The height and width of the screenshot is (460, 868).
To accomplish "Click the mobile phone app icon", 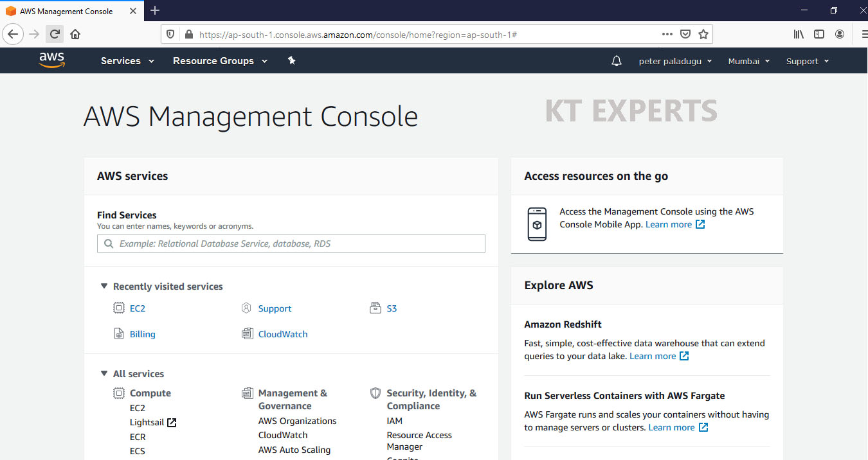I will pos(537,224).
